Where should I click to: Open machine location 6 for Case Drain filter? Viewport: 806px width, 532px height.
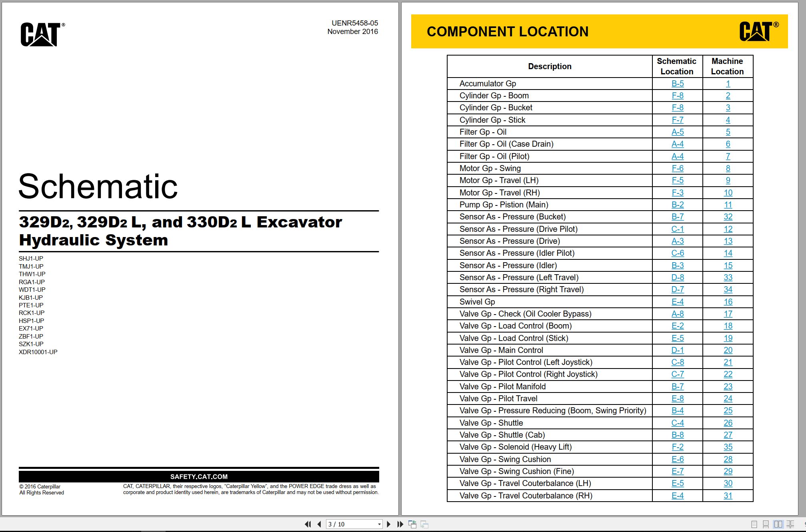[x=728, y=144]
